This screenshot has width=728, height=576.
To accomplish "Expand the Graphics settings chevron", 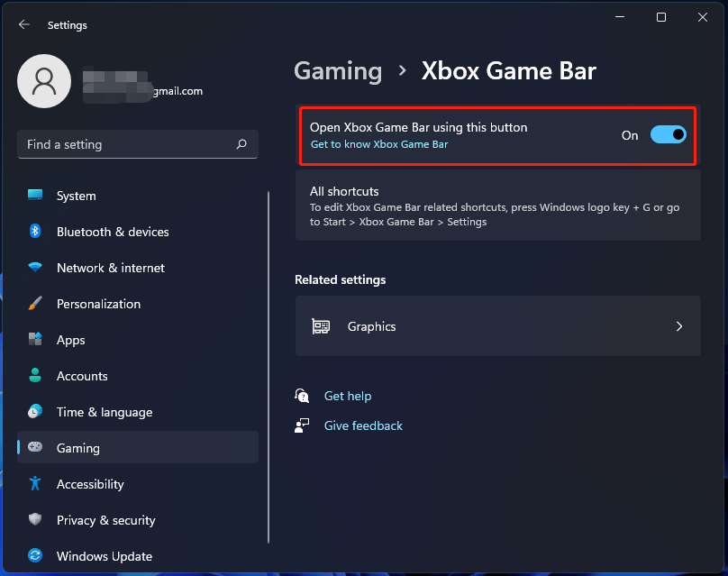I will pyautogui.click(x=679, y=326).
